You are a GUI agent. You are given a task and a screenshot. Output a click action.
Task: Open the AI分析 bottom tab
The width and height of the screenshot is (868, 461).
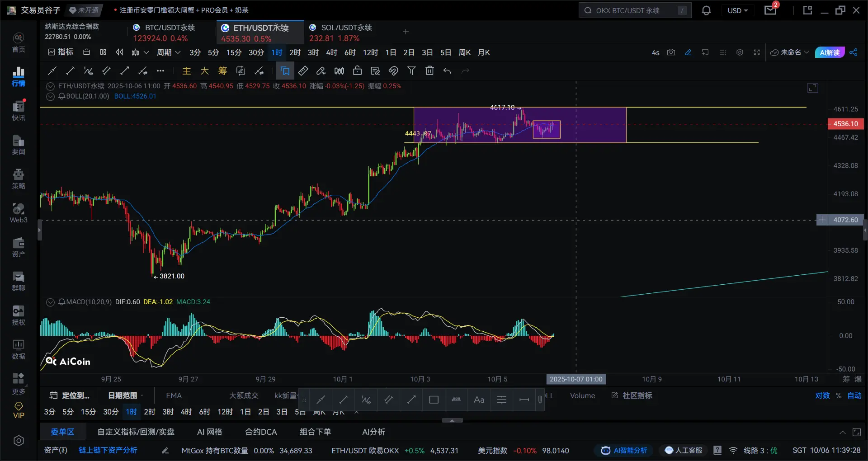[373, 432]
